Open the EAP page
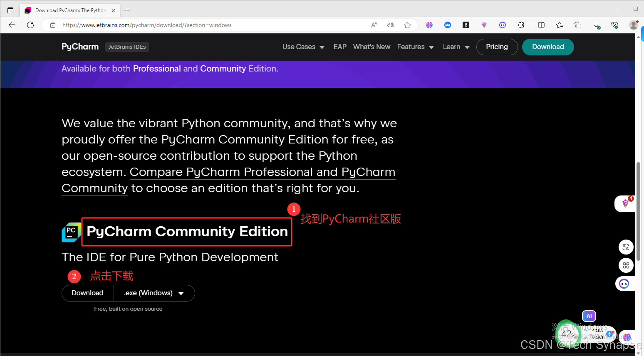Screen dimensions: 644x356 coord(340,47)
